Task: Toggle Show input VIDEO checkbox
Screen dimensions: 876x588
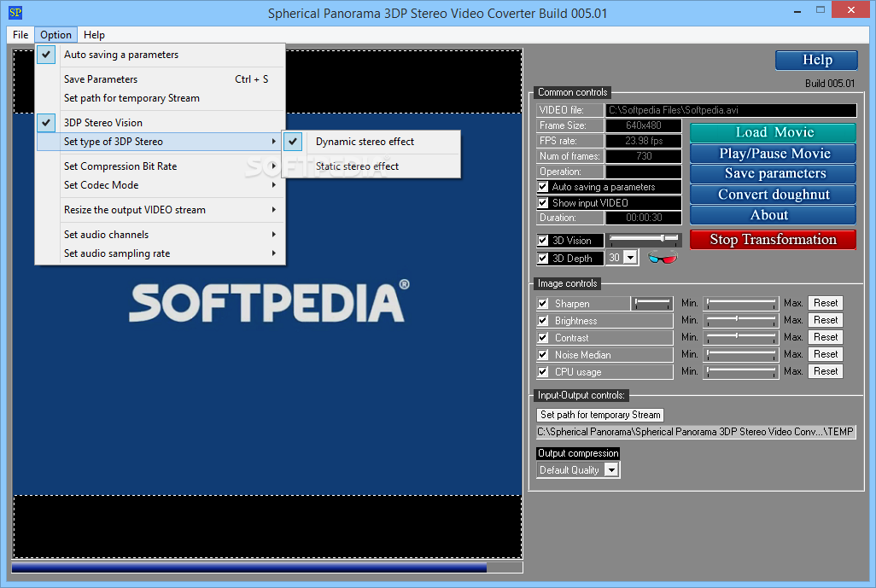Action: pos(543,203)
